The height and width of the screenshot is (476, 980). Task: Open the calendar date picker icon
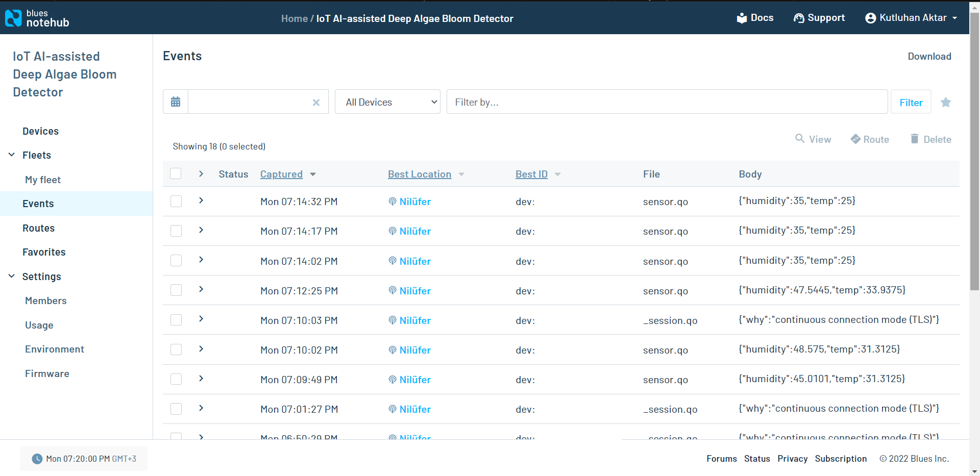(x=176, y=102)
